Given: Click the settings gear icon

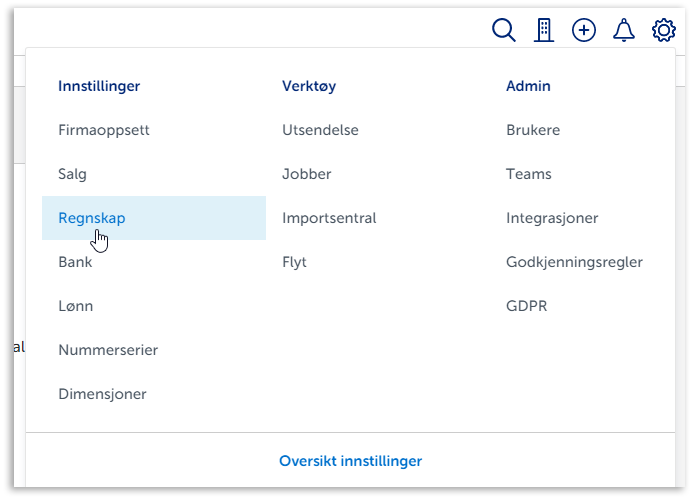Looking at the screenshot, I should coord(664,30).
